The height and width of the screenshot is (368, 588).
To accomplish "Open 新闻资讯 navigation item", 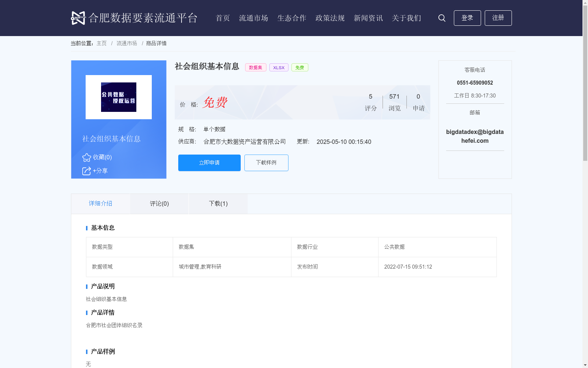I will point(368,18).
